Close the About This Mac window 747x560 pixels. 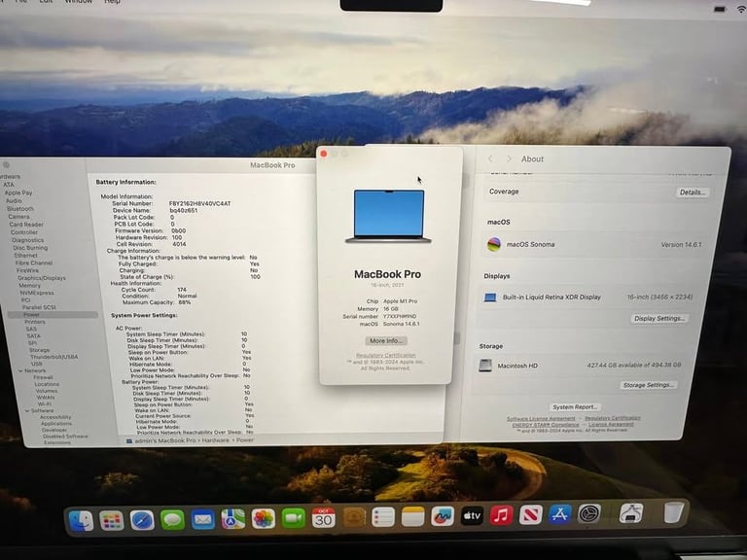(x=324, y=154)
